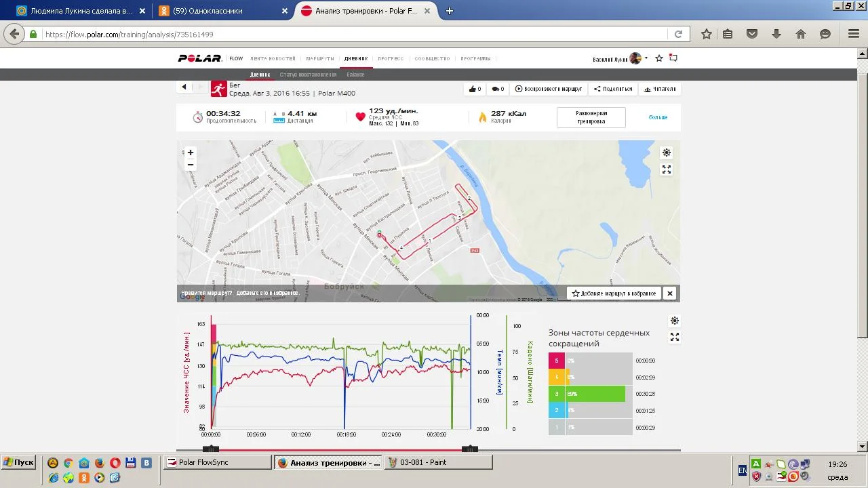This screenshot has width=868, height=488.
Task: Add route to favorites button
Action: pyautogui.click(x=614, y=293)
